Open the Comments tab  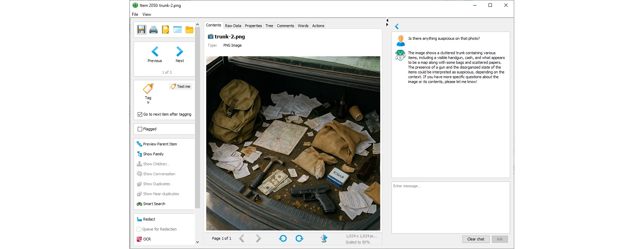point(285,26)
